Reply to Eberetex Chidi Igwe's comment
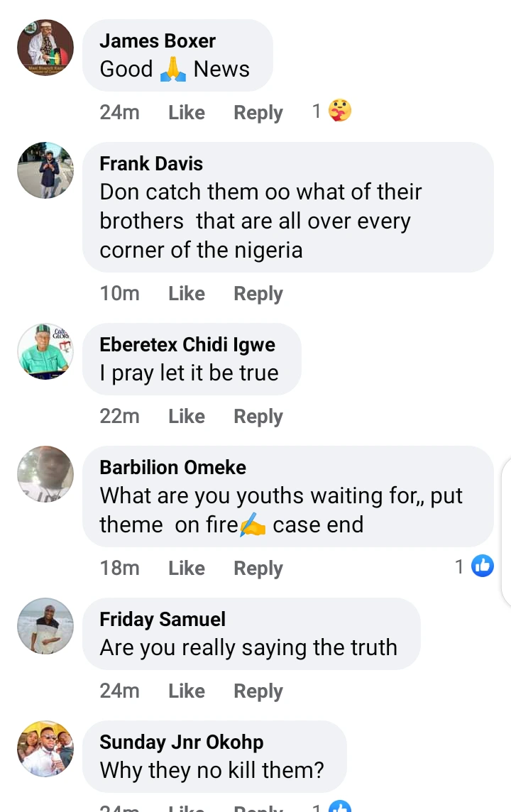The image size is (511, 812). [x=258, y=416]
